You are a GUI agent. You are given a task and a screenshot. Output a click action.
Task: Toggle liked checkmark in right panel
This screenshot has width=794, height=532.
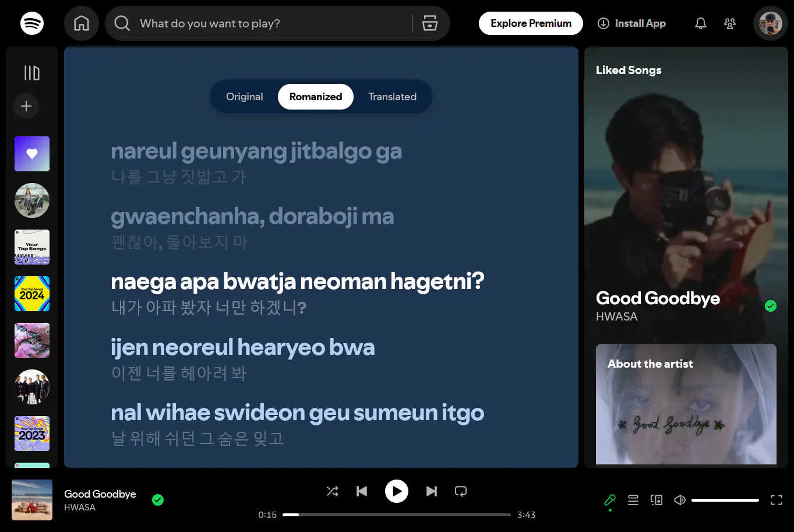click(x=771, y=306)
